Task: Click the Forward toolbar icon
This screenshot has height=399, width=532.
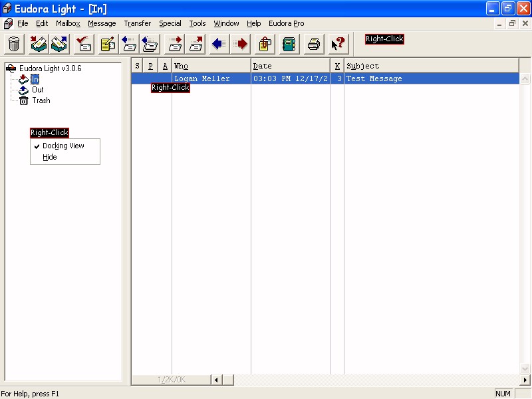Action: [174, 44]
